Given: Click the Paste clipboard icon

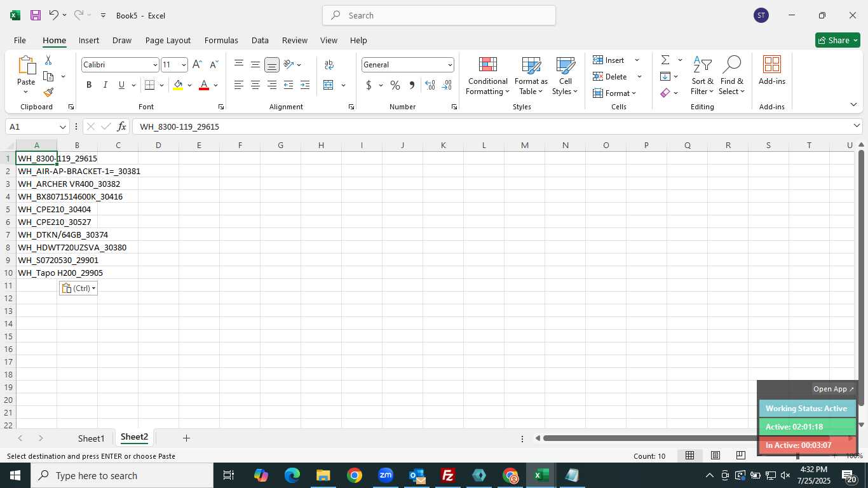Looking at the screenshot, I should pyautogui.click(x=26, y=65).
